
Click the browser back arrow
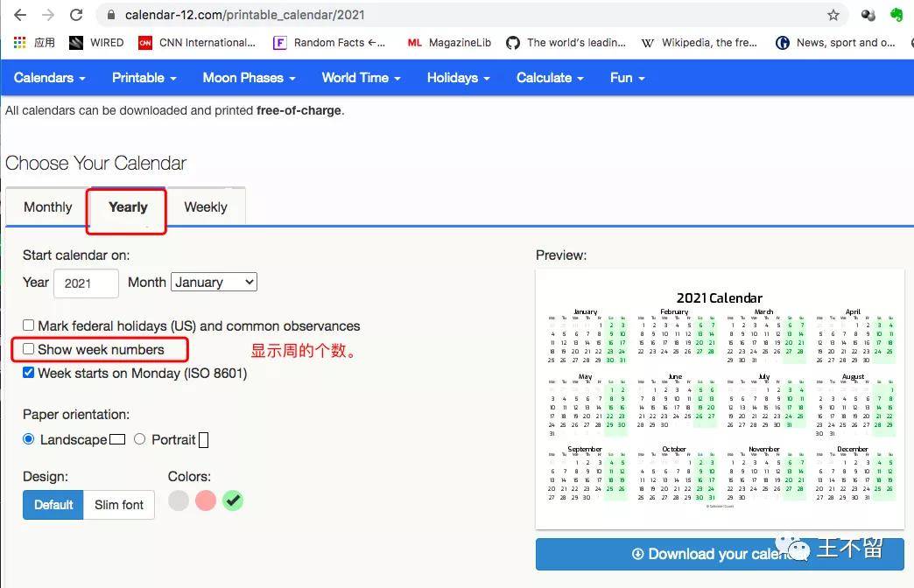point(20,15)
